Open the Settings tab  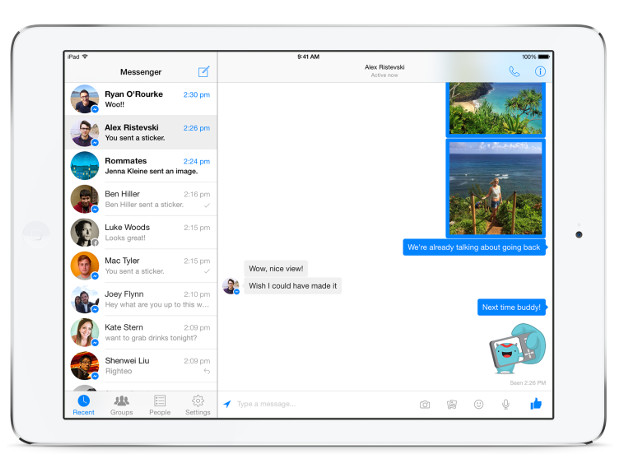pos(198,405)
